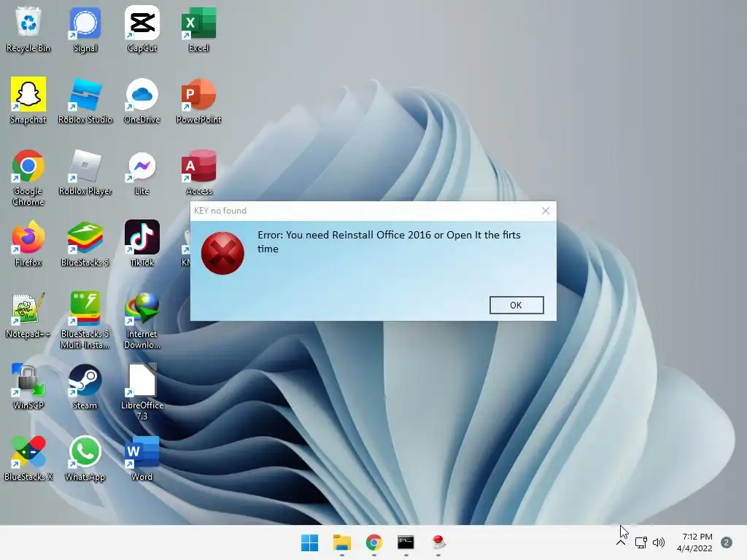Select the Excel desktop shortcut
Image resolution: width=747 pixels, height=560 pixels.
point(198,29)
